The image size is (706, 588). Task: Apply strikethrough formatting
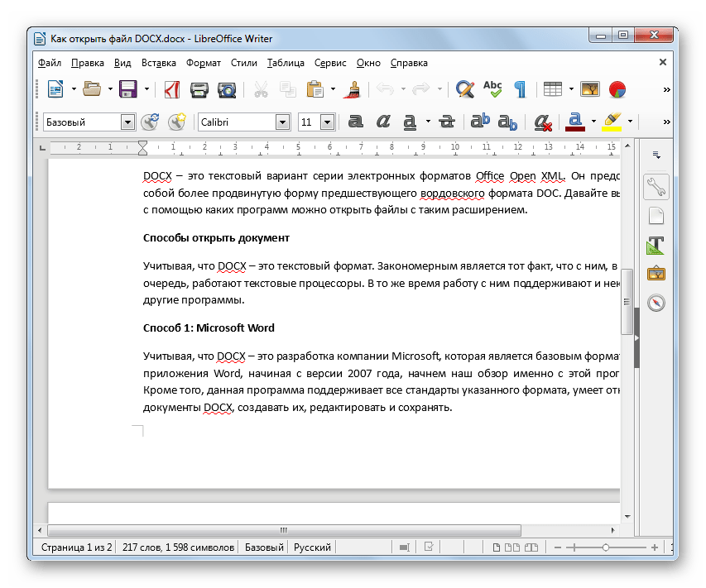[447, 122]
